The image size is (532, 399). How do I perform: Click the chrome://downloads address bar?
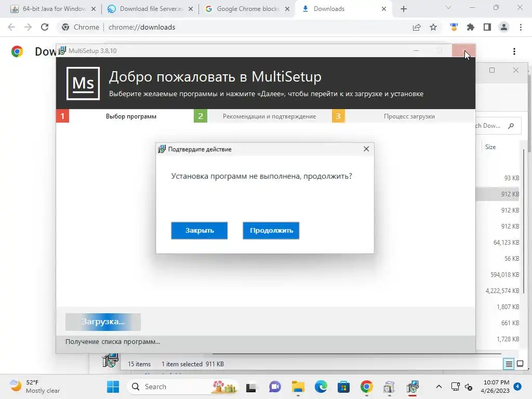point(251,27)
